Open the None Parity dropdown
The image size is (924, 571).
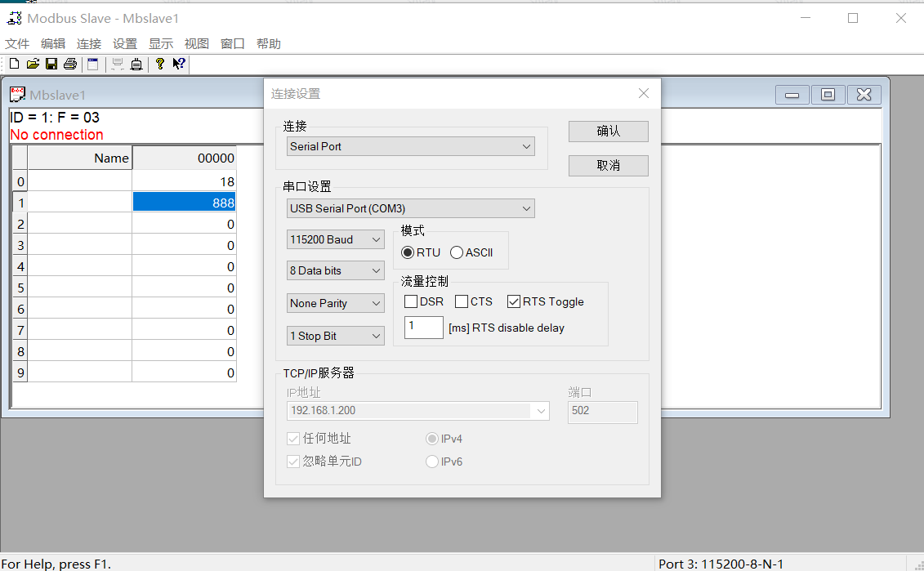(x=335, y=303)
